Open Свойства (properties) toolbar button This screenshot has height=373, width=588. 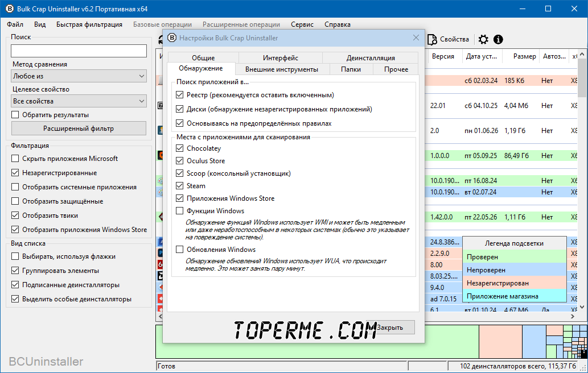449,39
